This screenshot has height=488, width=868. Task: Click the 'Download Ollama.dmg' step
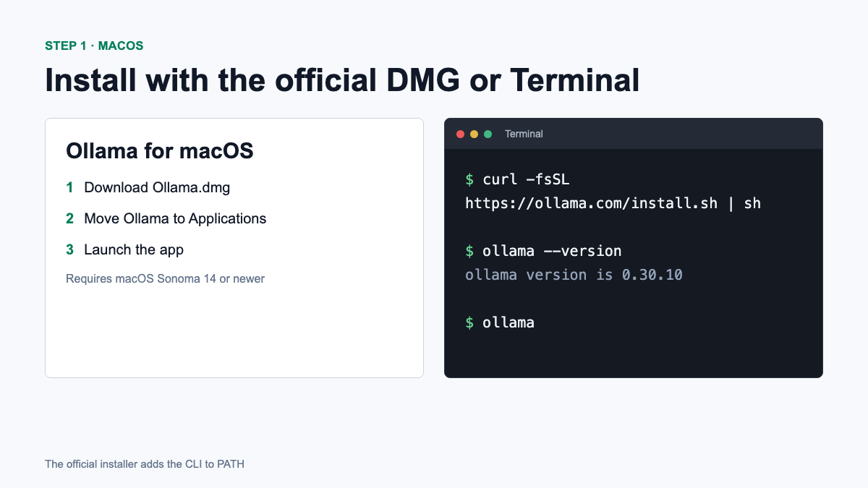(x=157, y=187)
